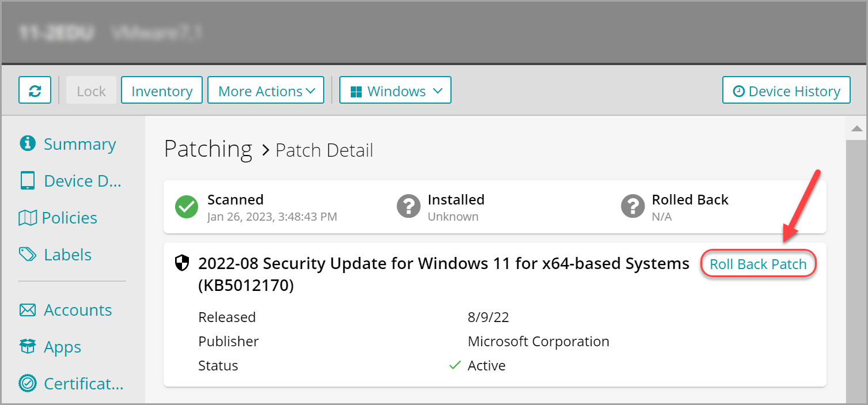868x405 pixels.
Task: Click the refresh device icon button
Action: tap(35, 90)
